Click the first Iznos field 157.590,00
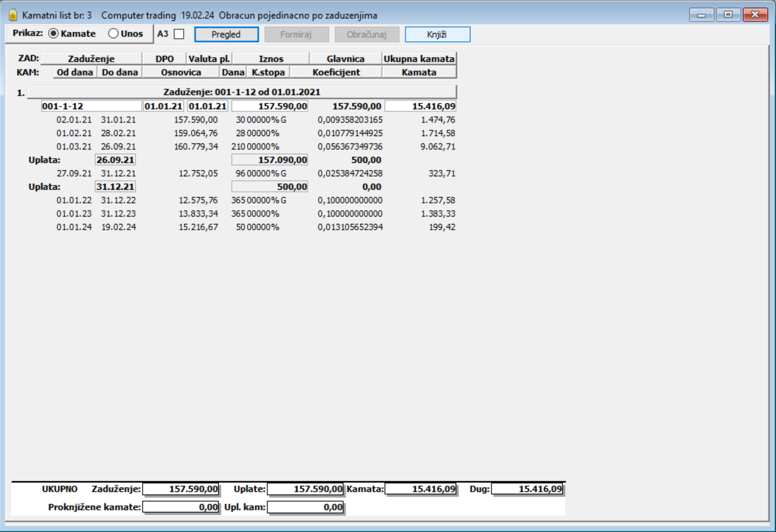 [270, 106]
